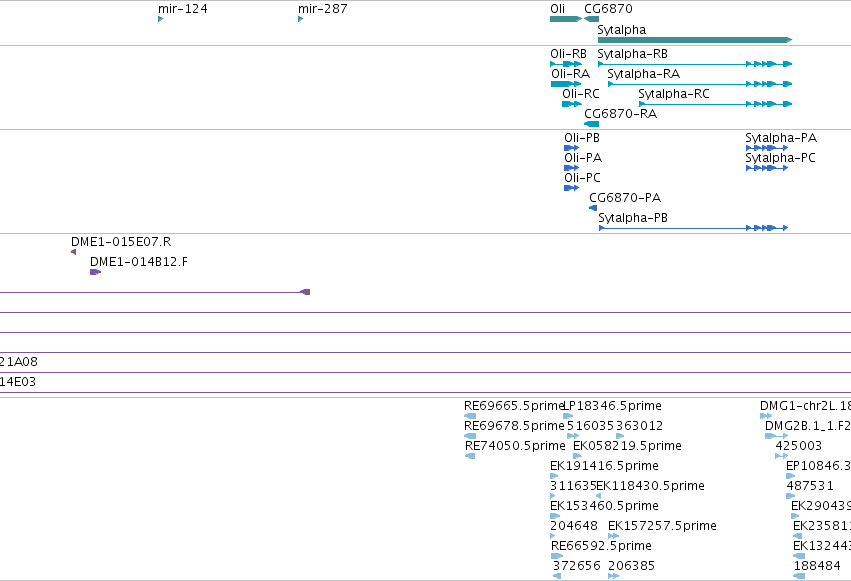Select the mir-287 gene arrow glyph
The height and width of the screenshot is (581, 851).
[x=301, y=19]
